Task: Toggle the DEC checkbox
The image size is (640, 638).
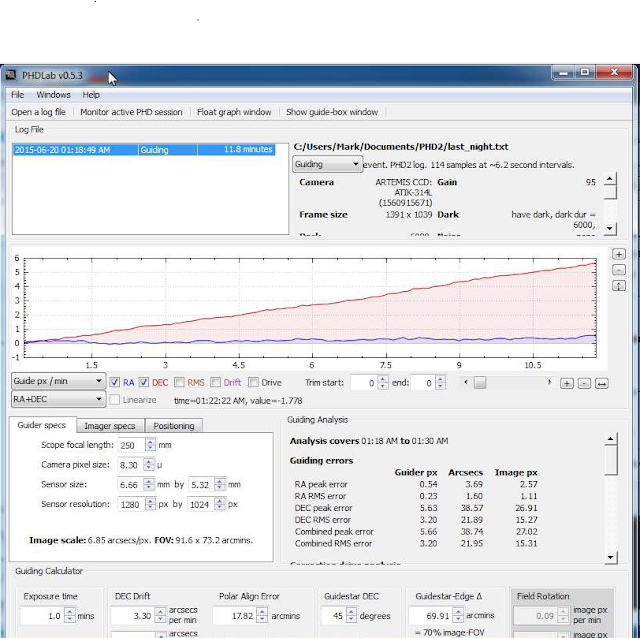Action: [143, 382]
